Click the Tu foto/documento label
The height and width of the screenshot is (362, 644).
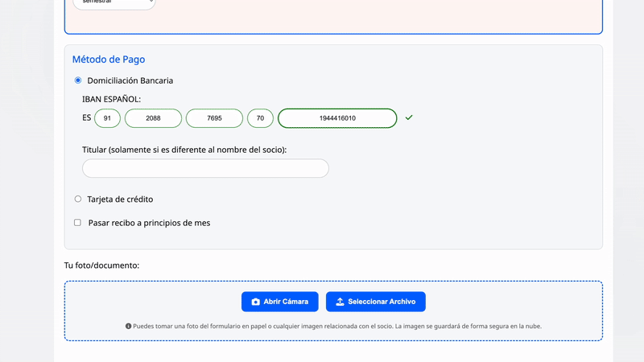101,265
